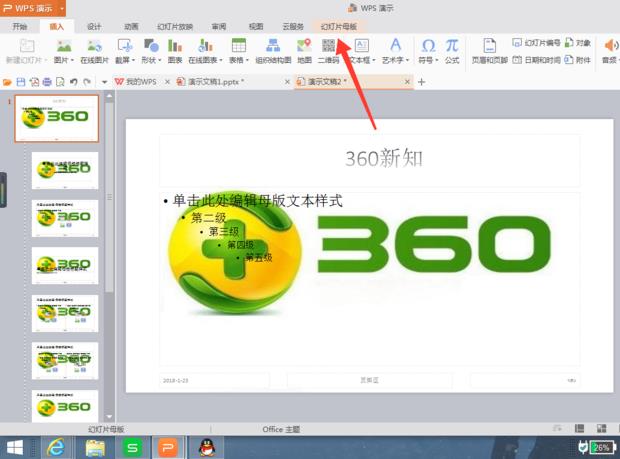Switch to the 动画 ribbon tab
Image resolution: width=620 pixels, height=459 pixels.
131,26
